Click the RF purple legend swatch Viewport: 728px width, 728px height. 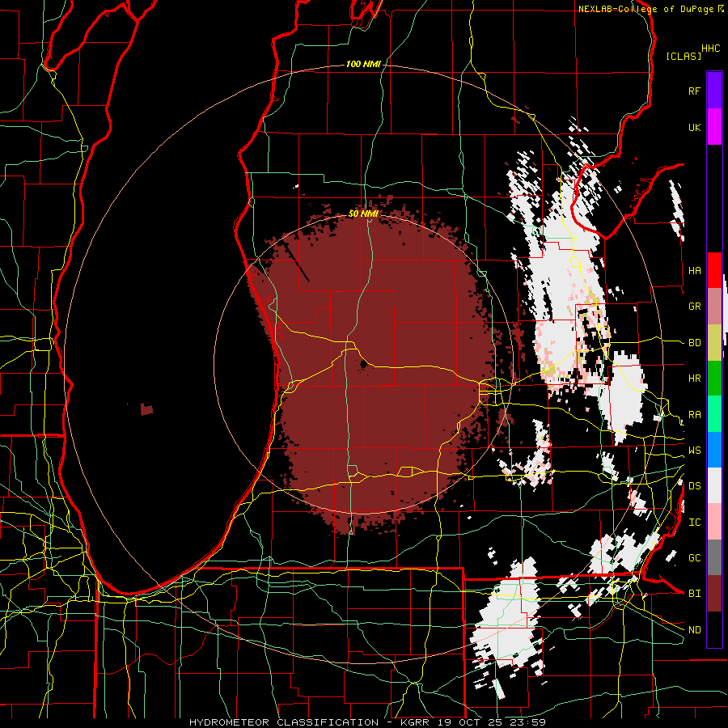click(x=714, y=91)
